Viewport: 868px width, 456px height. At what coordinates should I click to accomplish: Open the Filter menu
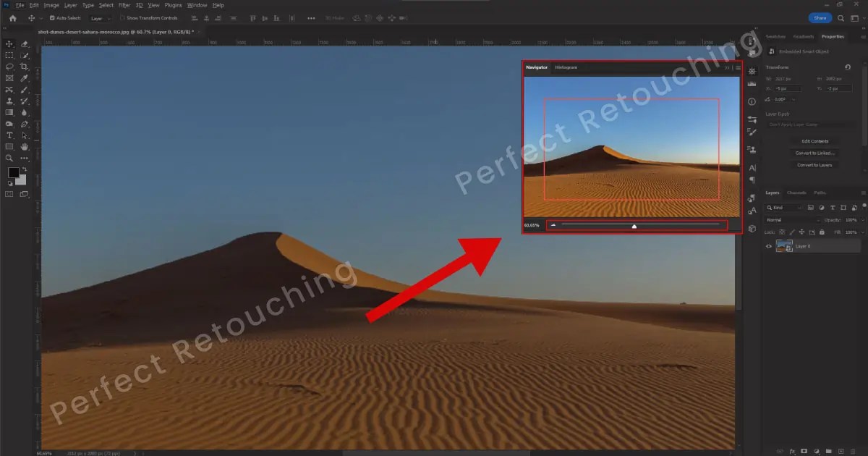click(124, 4)
